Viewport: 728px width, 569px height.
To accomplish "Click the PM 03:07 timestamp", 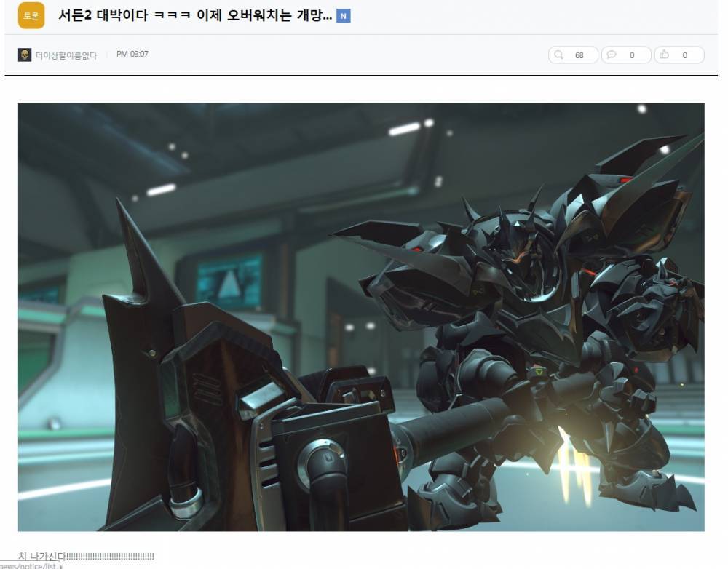I will (x=132, y=55).
